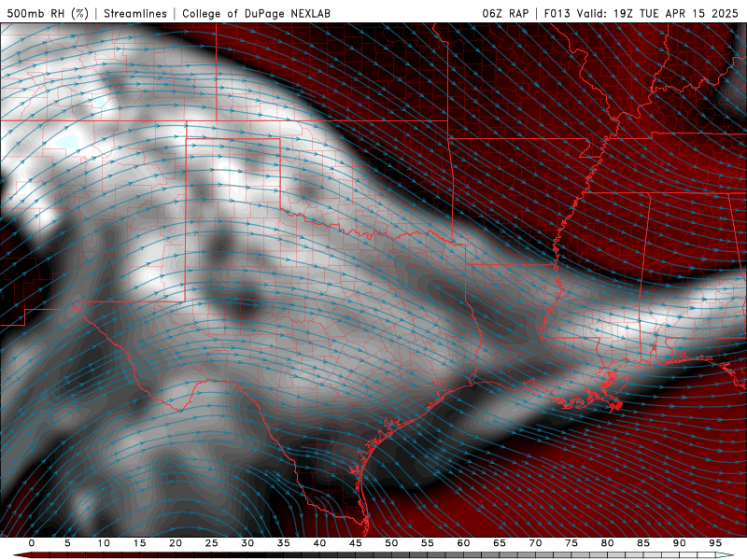This screenshot has width=747, height=560.
Task: Click the colorbar label '15'
Action: coord(139,543)
